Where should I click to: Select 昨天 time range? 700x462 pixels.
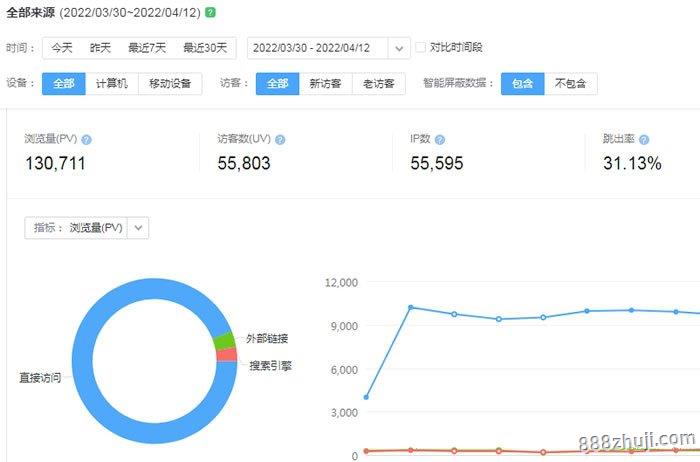(x=101, y=48)
